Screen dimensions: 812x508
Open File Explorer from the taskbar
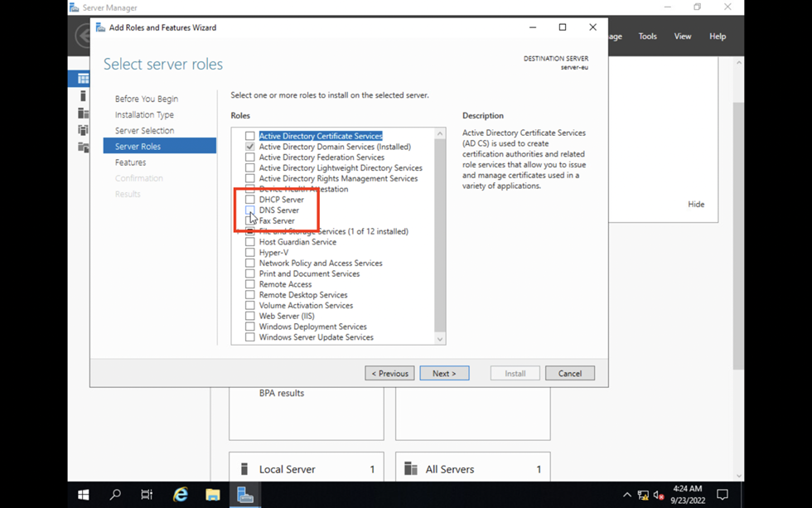213,495
